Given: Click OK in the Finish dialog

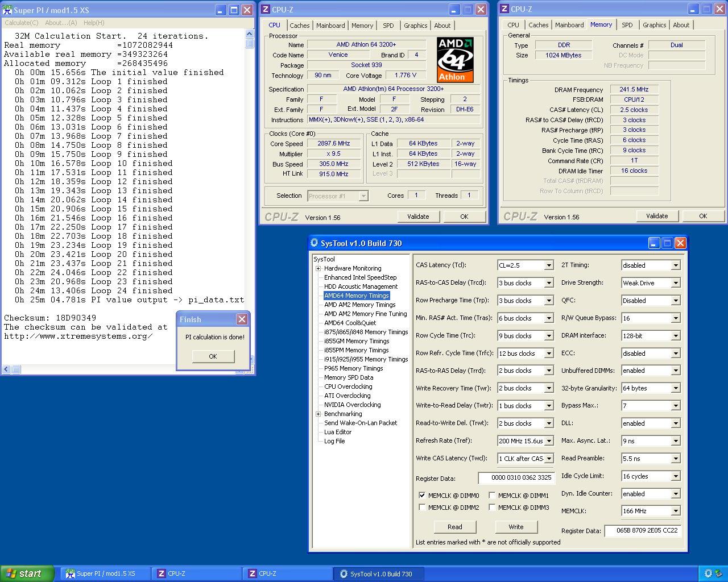Looking at the screenshot, I should [213, 356].
